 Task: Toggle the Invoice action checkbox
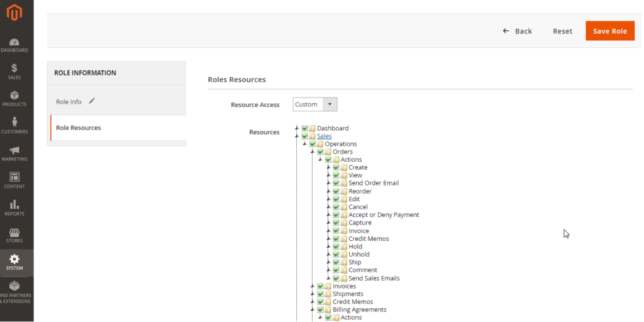[336, 231]
